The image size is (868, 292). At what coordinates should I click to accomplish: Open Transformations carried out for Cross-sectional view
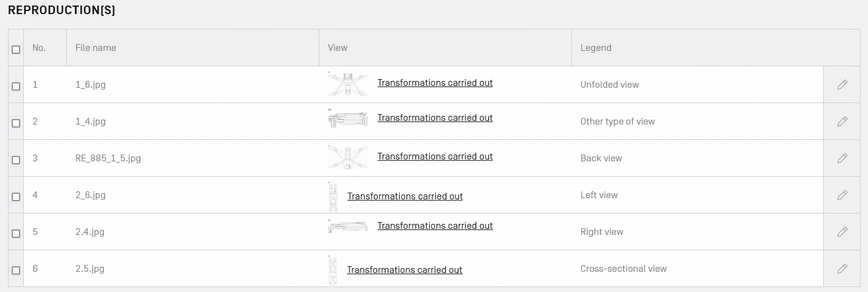click(405, 270)
